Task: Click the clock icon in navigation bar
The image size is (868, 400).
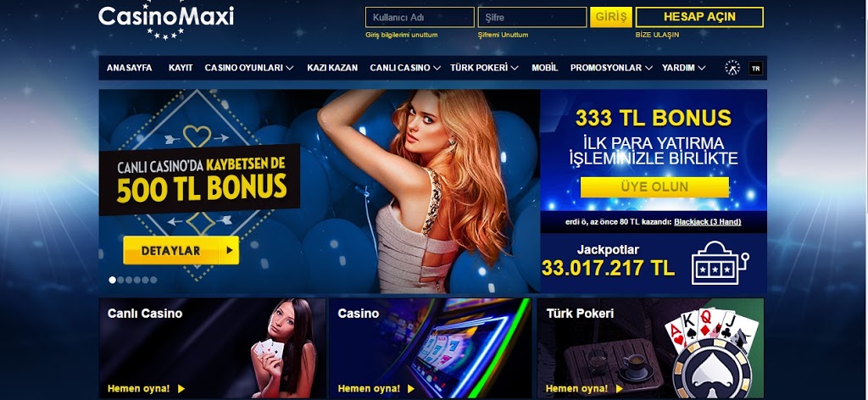Action: [x=732, y=68]
